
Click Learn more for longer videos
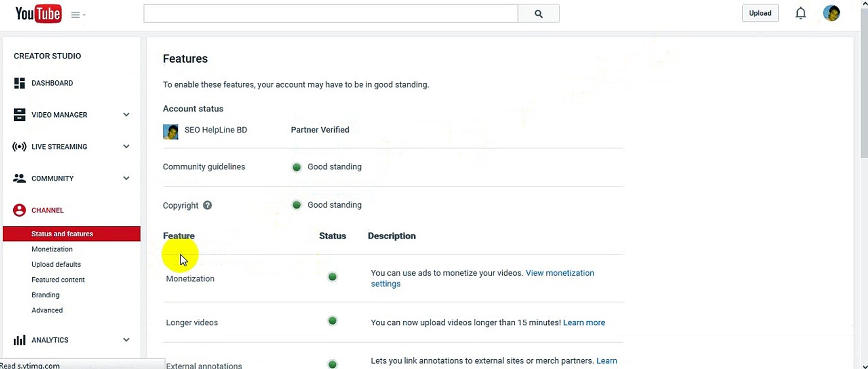(x=584, y=322)
